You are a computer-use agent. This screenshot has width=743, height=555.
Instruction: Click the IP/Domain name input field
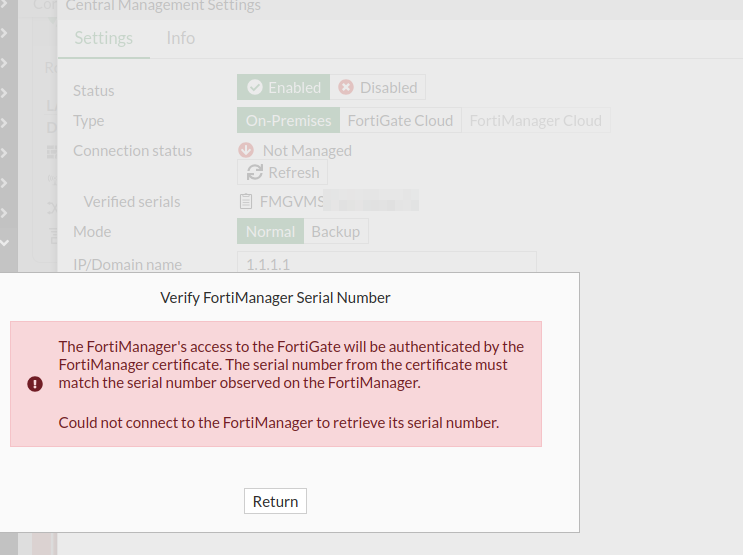(x=387, y=262)
